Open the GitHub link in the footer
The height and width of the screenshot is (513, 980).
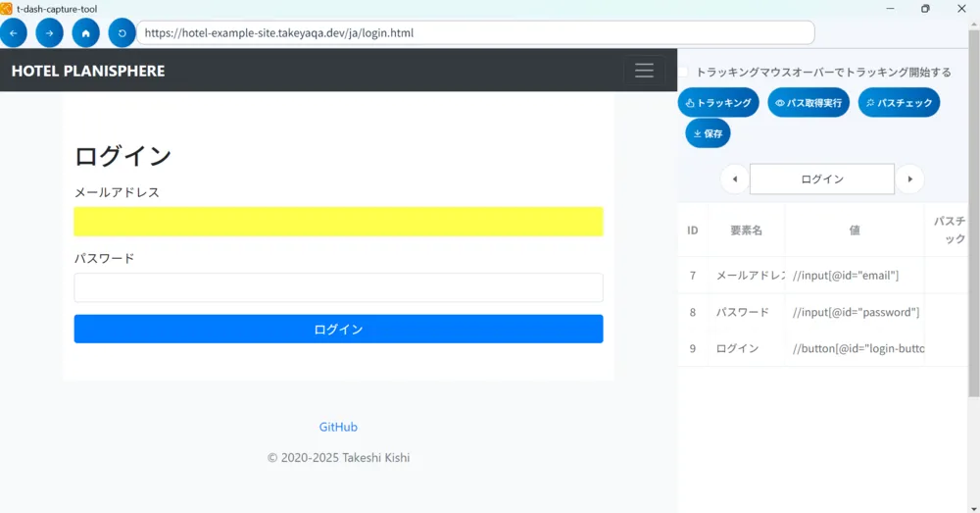[338, 428]
